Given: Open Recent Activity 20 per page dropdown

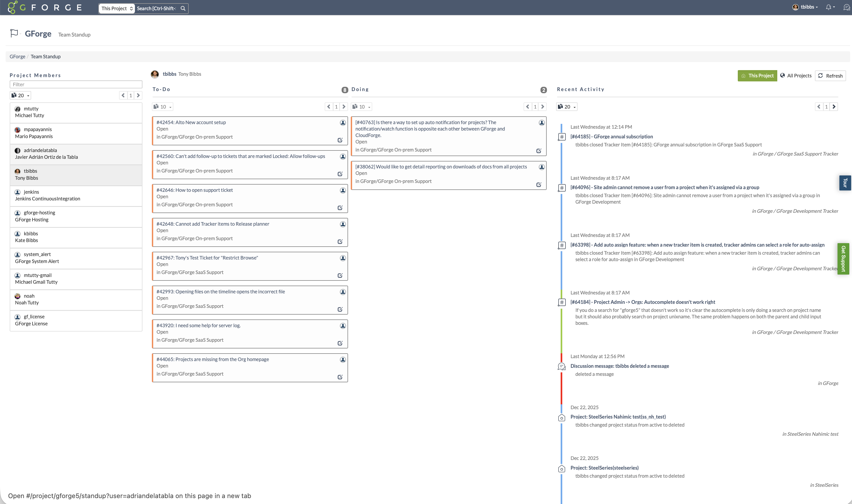Looking at the screenshot, I should (x=567, y=107).
